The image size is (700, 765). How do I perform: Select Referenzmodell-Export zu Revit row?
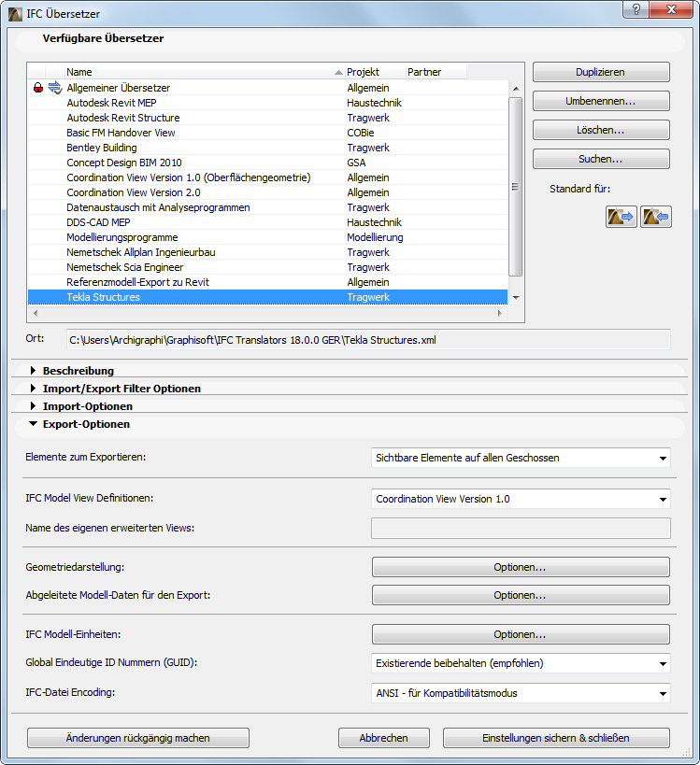tap(267, 282)
